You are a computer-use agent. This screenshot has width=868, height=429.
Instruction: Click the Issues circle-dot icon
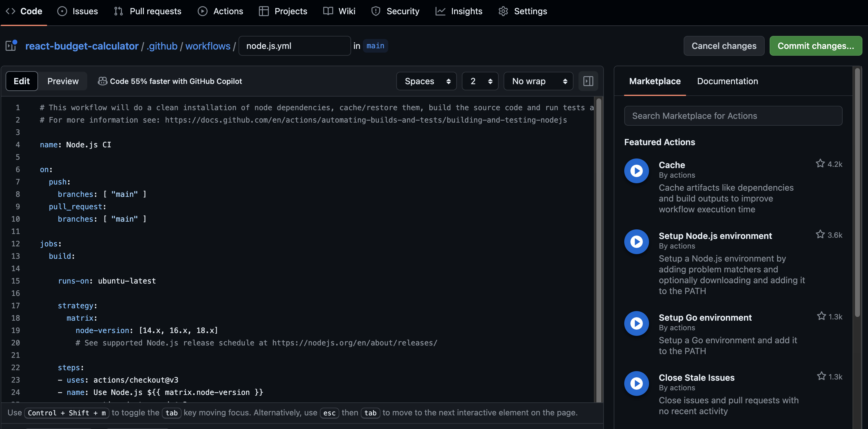(62, 11)
